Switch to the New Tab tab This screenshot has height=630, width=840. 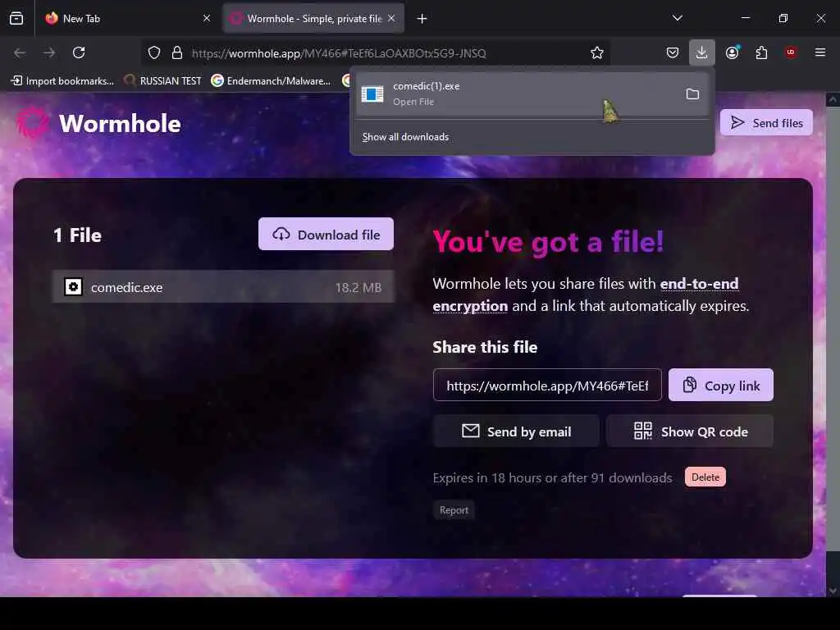pyautogui.click(x=127, y=18)
